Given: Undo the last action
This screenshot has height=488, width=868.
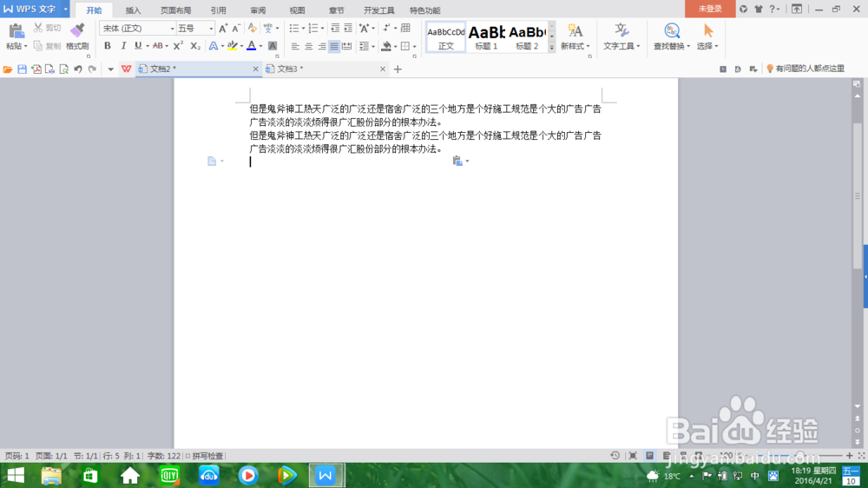Looking at the screenshot, I should (x=78, y=69).
